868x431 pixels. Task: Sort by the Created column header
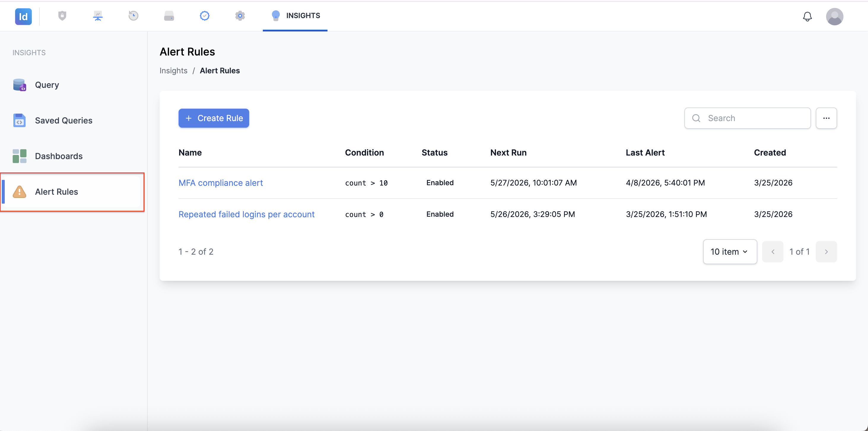[x=770, y=153]
